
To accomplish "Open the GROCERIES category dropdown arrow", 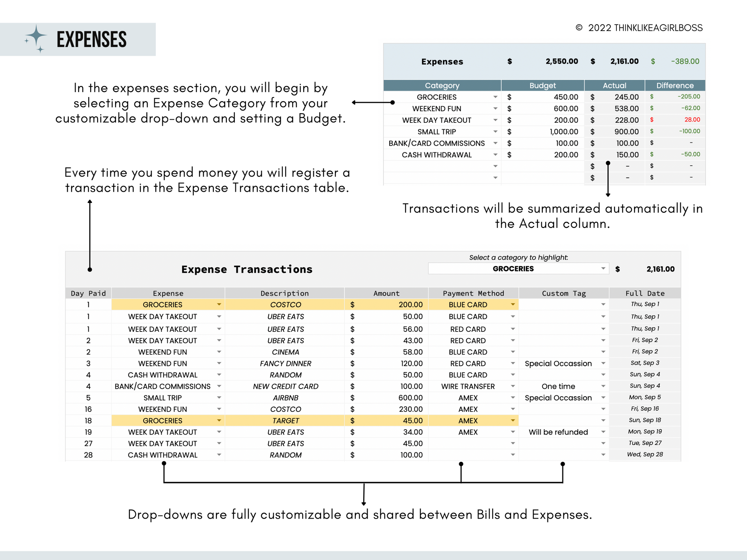I will tap(495, 97).
